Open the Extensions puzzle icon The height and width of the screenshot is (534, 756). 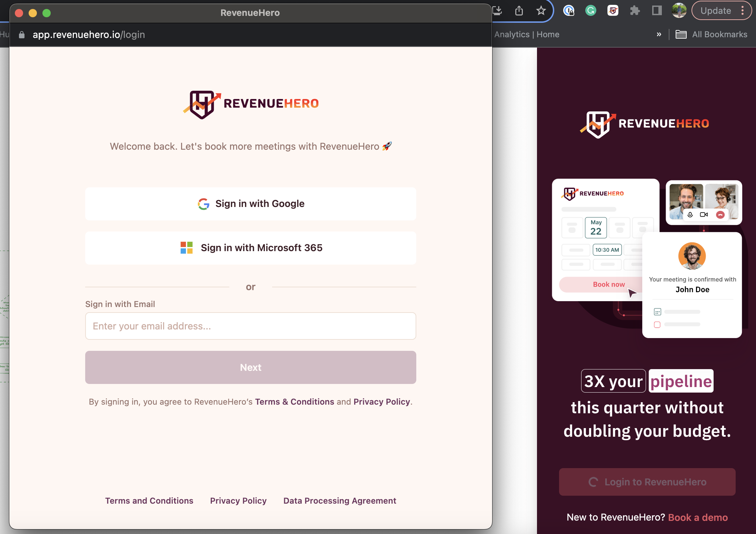(635, 11)
